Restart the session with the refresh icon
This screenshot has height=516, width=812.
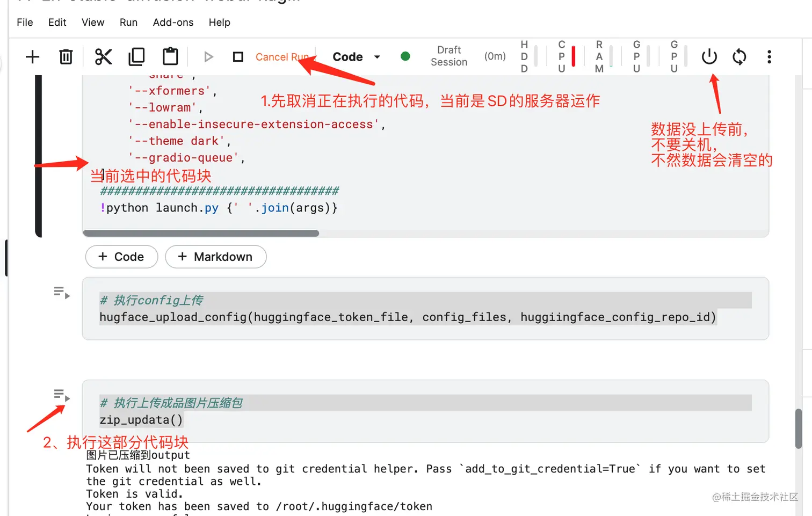click(x=739, y=56)
